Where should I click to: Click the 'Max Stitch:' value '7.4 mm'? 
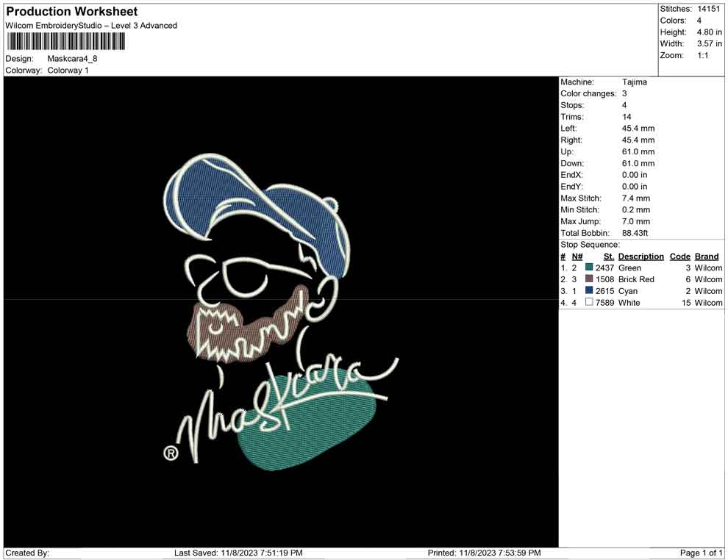click(x=636, y=198)
